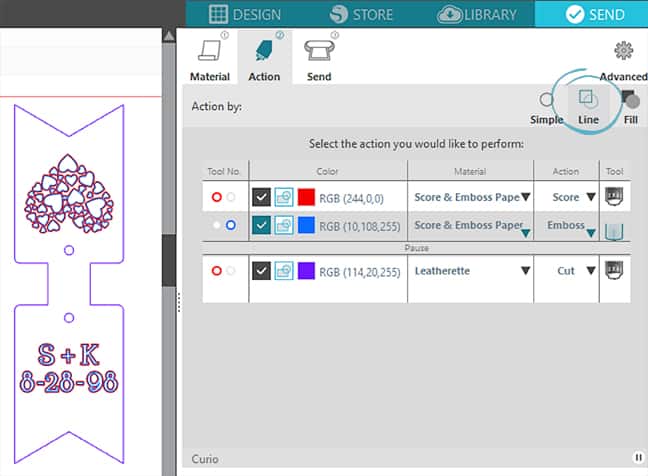Click the heart cluster design on canvas
This screenshot has height=476, width=648.
69,192
